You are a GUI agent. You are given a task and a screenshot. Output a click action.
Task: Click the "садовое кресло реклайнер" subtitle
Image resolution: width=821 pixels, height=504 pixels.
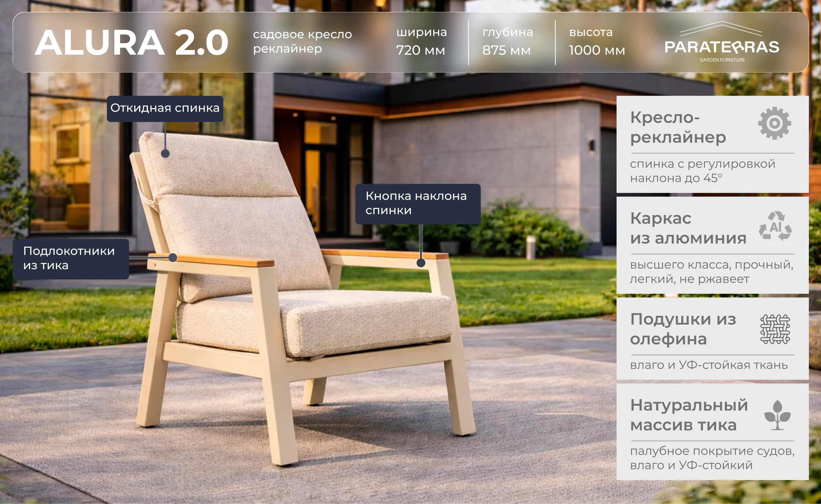pos(302,41)
